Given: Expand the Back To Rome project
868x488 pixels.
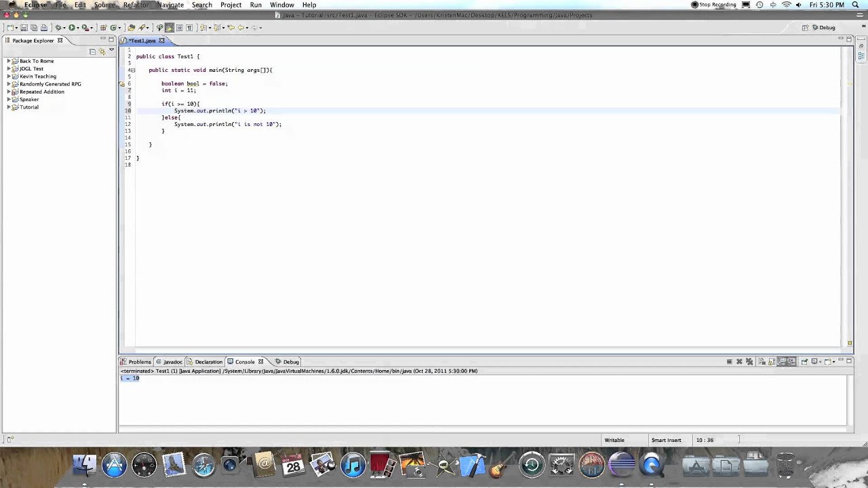Looking at the screenshot, I should coord(9,61).
